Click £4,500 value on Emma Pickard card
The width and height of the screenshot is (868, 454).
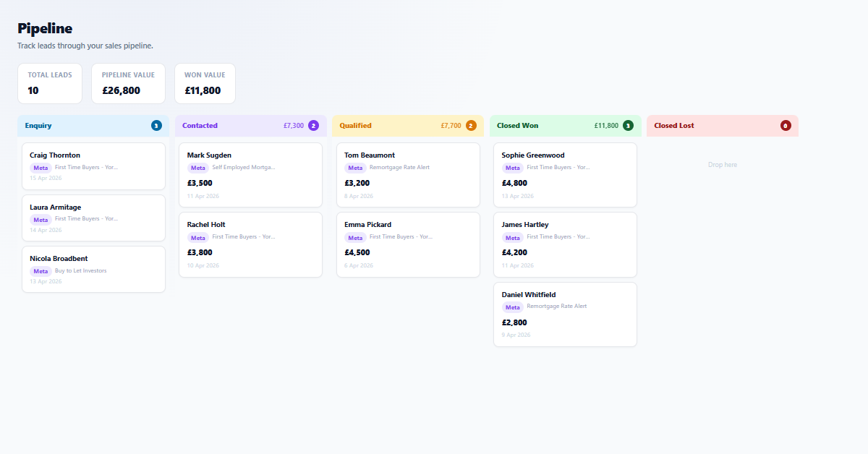tap(357, 252)
